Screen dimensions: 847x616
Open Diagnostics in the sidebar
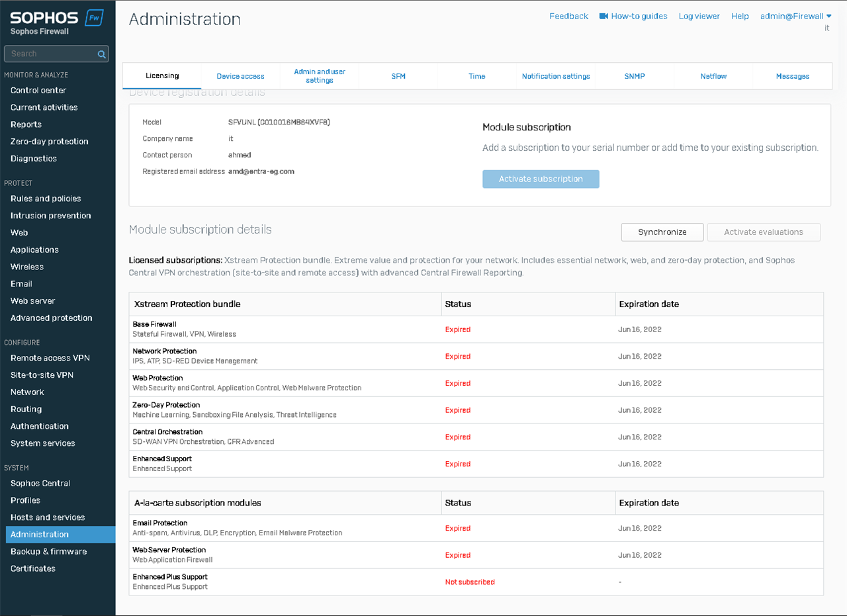point(34,159)
